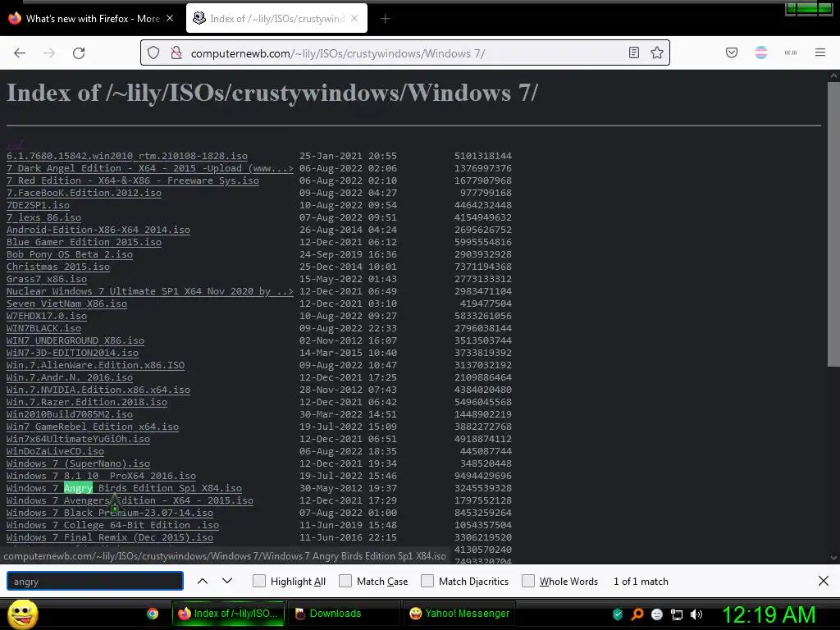Open Windows 7 College 64-Bit Edition link

coord(113,526)
